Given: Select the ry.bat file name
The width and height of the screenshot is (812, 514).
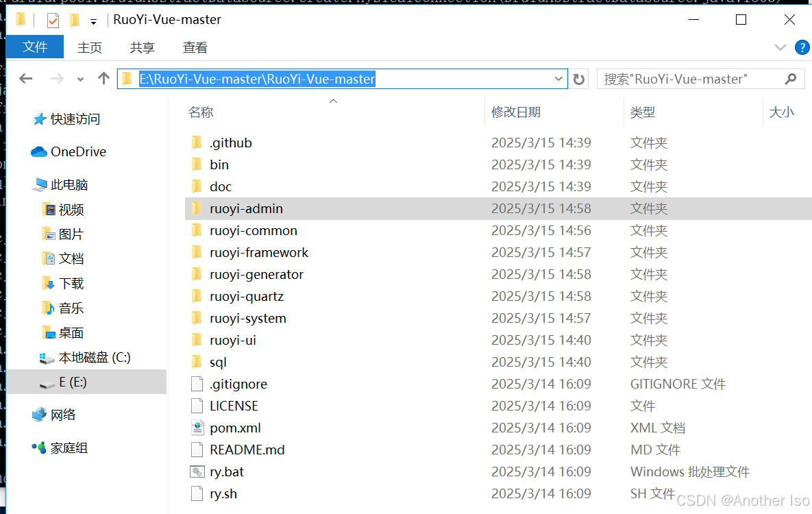Looking at the screenshot, I should (226, 472).
